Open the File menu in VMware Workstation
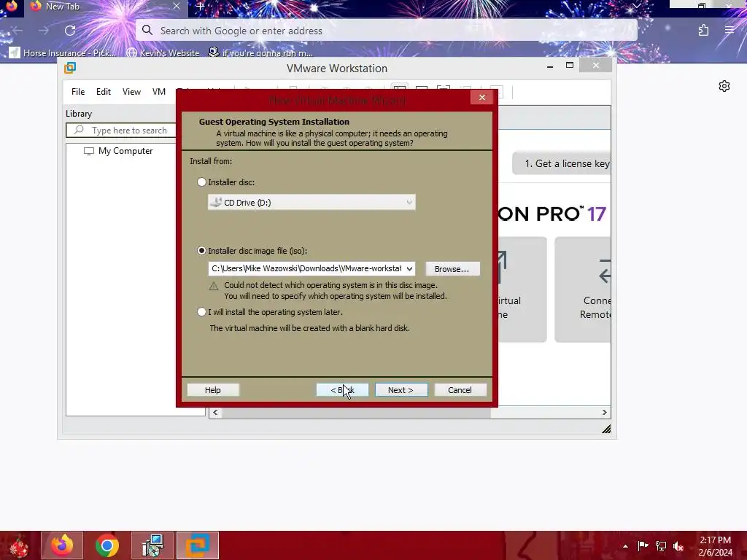This screenshot has width=747, height=560. pyautogui.click(x=78, y=92)
